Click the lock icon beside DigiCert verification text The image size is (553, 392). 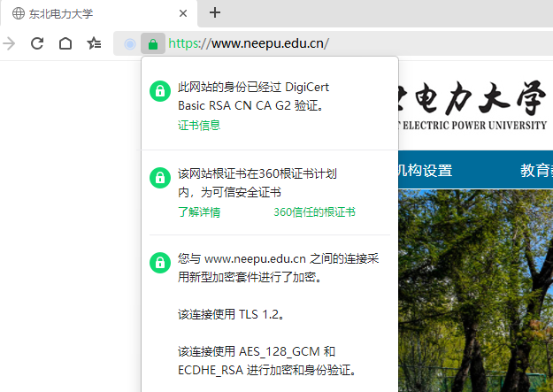pos(160,91)
